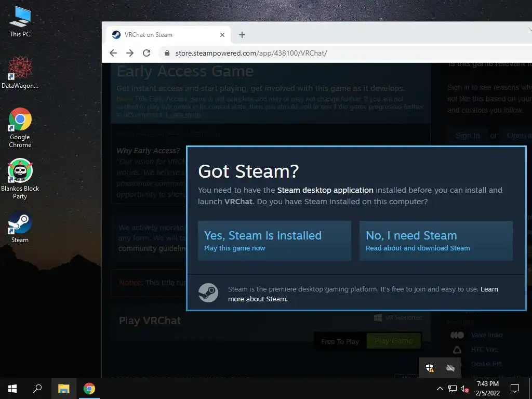The height and width of the screenshot is (399, 532).
Task: Click the Play VRChat heading
Action: point(150,321)
